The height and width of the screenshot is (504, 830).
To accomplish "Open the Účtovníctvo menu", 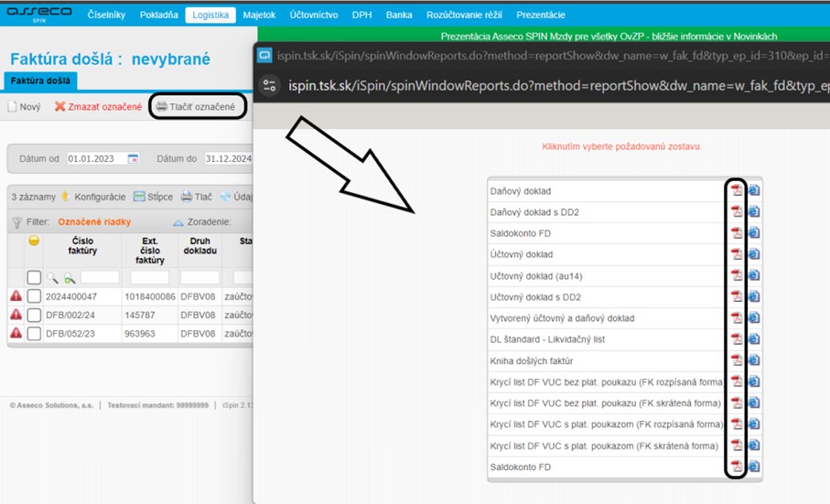I will pyautogui.click(x=313, y=15).
